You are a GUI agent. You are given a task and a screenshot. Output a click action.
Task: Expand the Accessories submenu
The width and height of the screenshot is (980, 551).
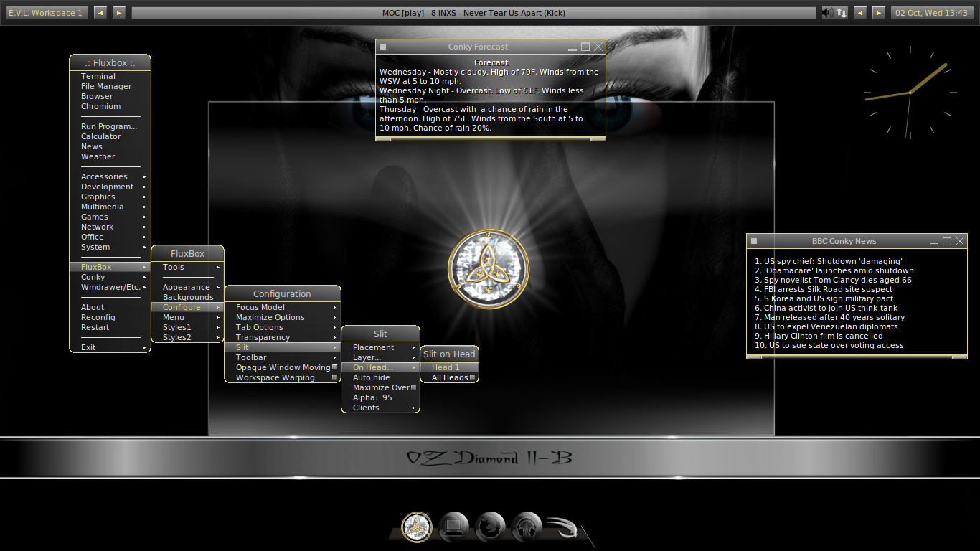(x=110, y=176)
